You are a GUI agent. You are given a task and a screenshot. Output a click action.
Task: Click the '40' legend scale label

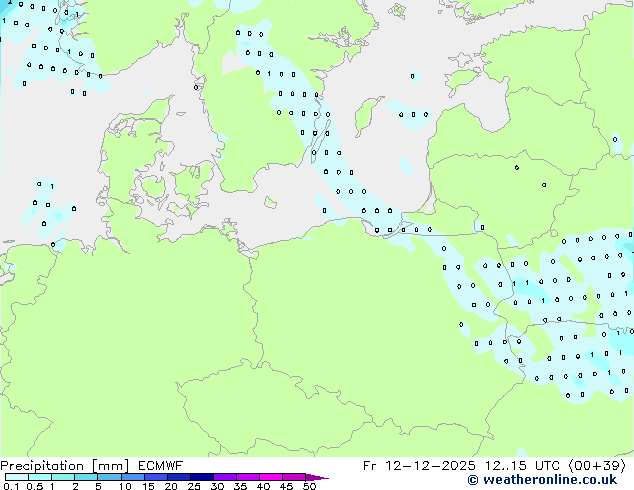[263, 486]
